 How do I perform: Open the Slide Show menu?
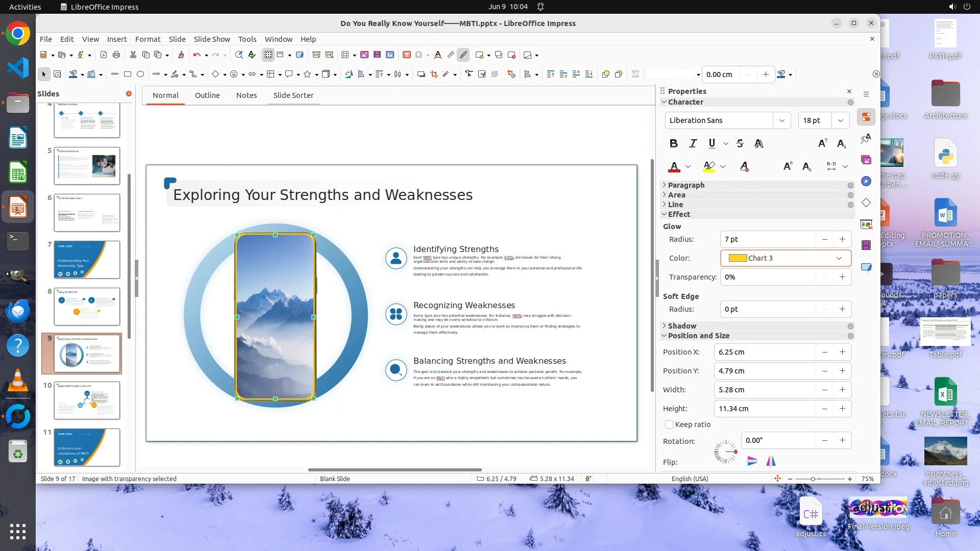coord(212,39)
